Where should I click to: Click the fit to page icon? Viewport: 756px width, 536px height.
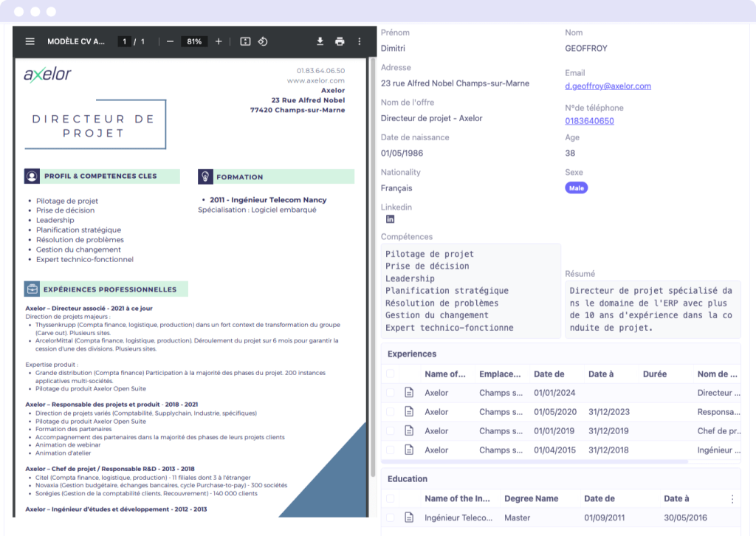point(245,41)
